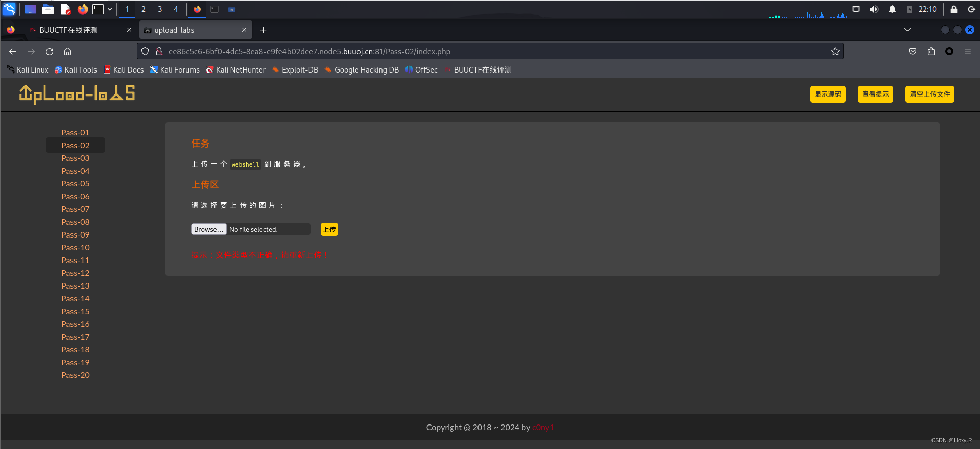Viewport: 980px width, 449px height.
Task: Open the Kali NetHunter bookmark
Action: (x=236, y=70)
